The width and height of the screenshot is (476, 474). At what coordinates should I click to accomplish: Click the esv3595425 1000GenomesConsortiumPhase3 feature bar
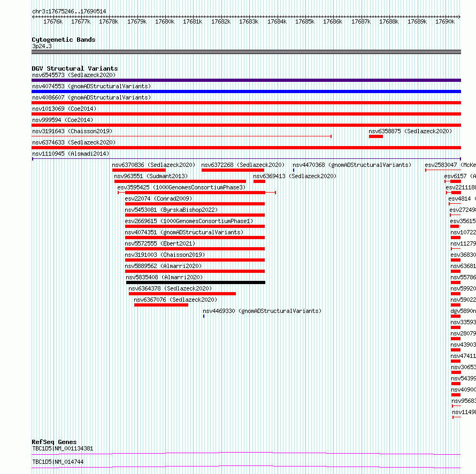(197, 193)
